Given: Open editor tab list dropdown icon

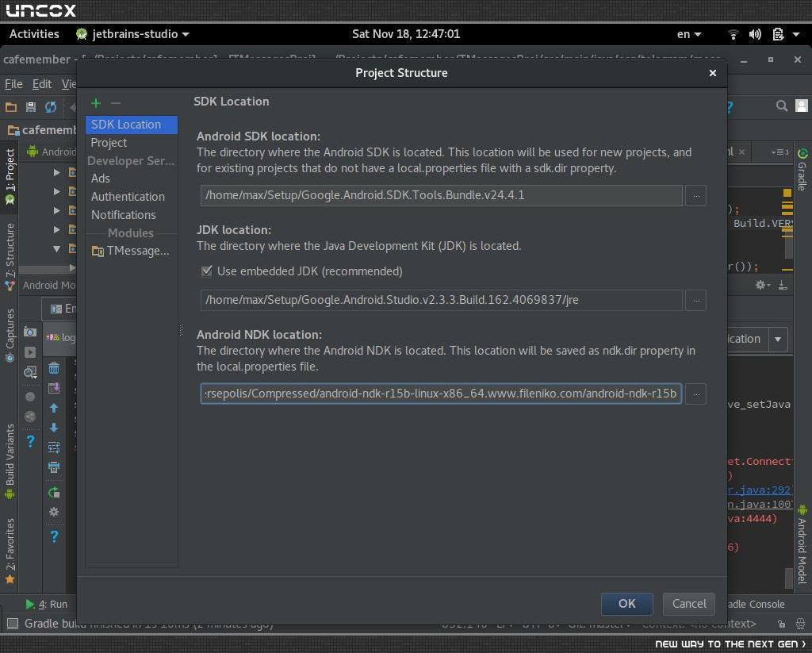Looking at the screenshot, I should pos(779,152).
